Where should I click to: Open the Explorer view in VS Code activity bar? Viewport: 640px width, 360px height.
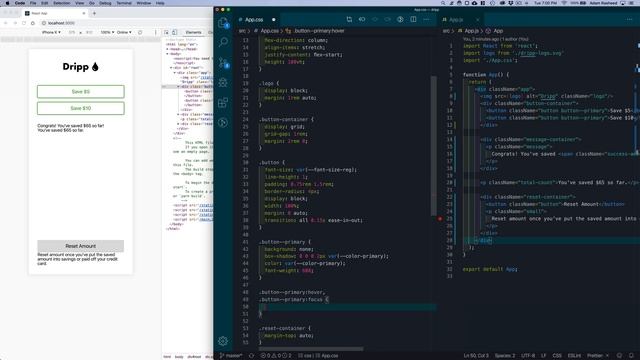[223, 22]
